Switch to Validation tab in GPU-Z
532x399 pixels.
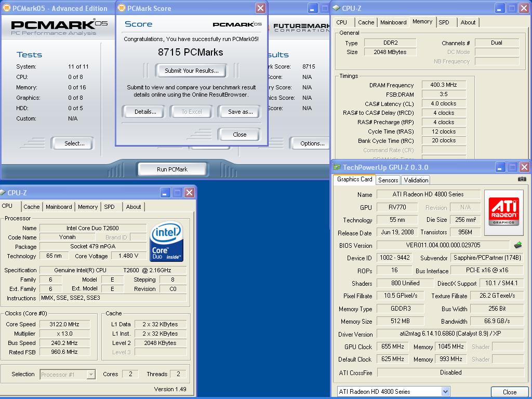pyautogui.click(x=416, y=180)
